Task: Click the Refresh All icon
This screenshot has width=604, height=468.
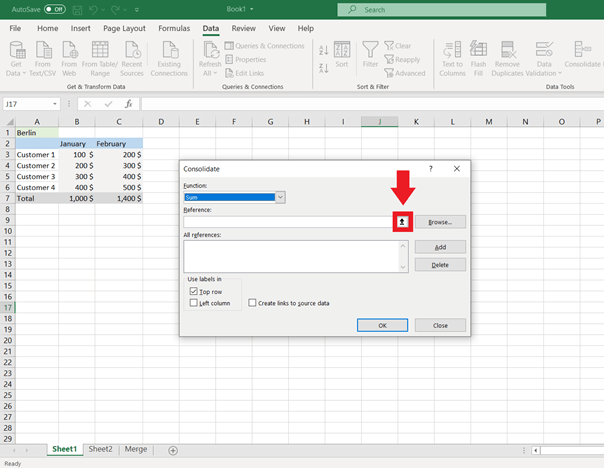Action: point(210,50)
